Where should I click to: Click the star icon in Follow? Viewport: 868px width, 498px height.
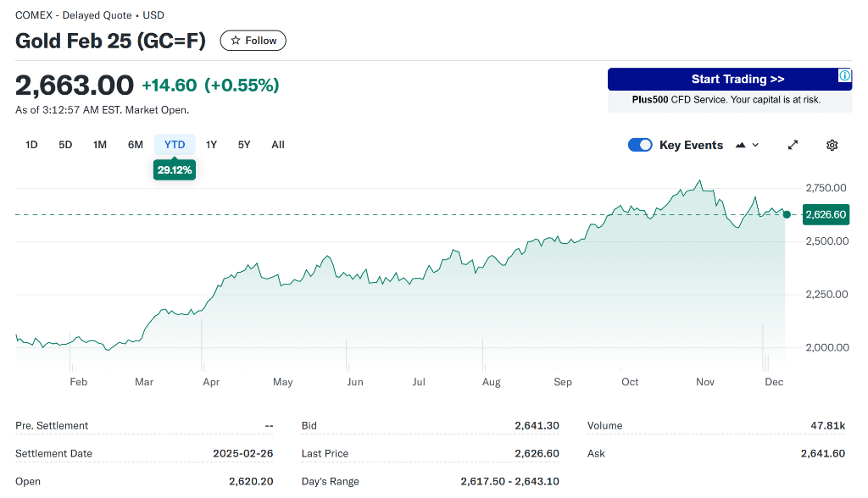tap(236, 41)
